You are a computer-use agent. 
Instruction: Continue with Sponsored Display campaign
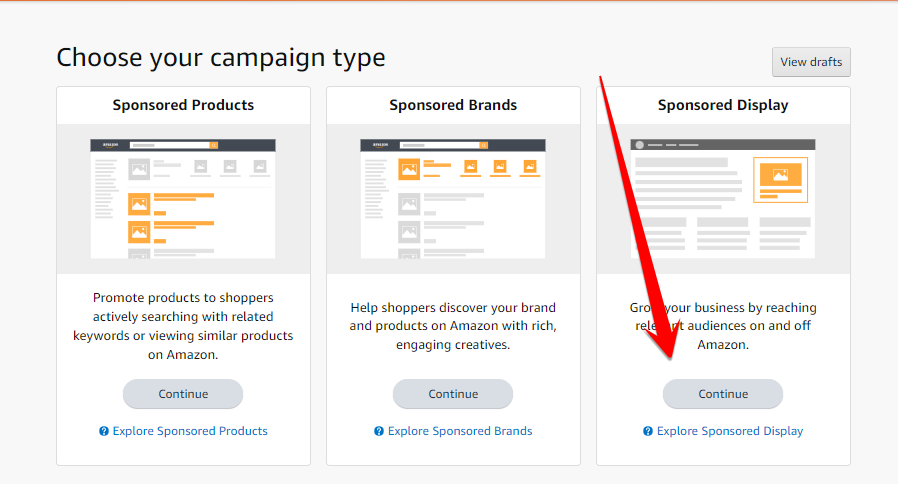(723, 394)
